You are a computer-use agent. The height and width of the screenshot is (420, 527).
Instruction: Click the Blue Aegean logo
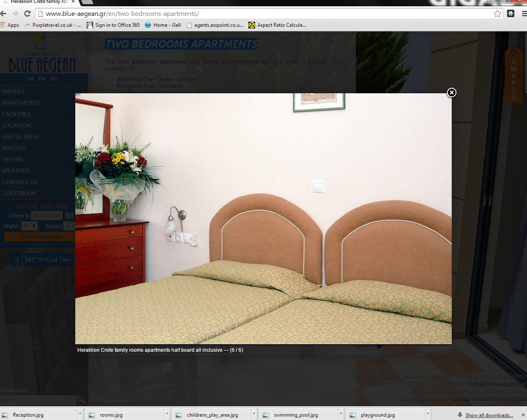42,54
